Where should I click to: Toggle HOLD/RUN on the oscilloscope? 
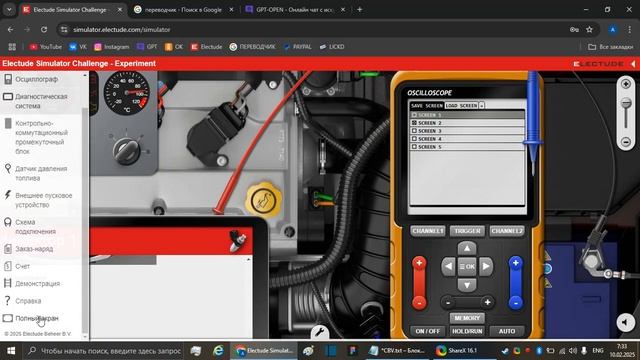467,331
